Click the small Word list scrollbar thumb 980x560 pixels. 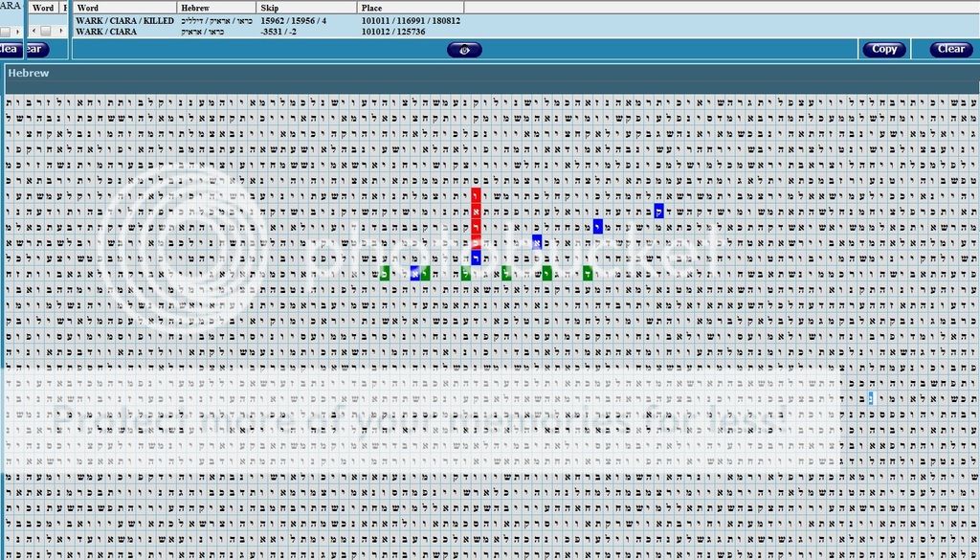tap(46, 32)
